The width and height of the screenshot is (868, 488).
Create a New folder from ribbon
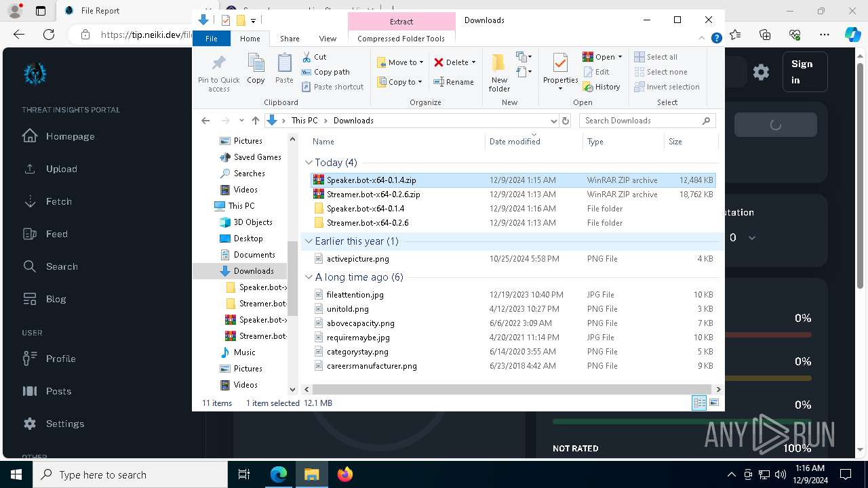[x=499, y=73]
